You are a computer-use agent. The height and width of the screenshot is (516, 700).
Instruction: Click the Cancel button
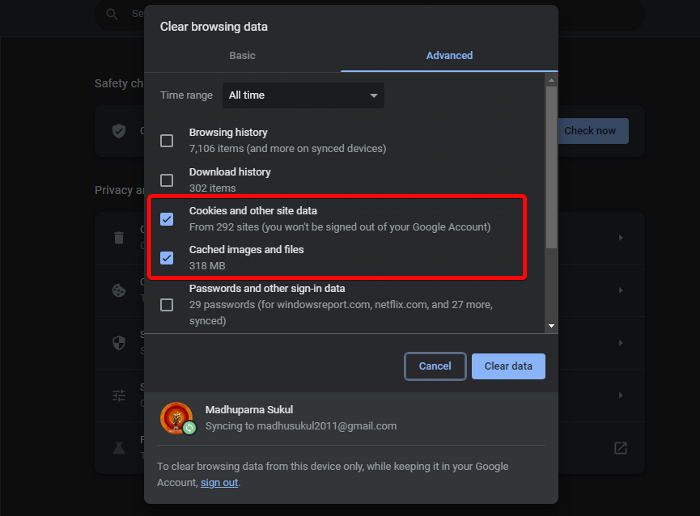pyautogui.click(x=435, y=366)
